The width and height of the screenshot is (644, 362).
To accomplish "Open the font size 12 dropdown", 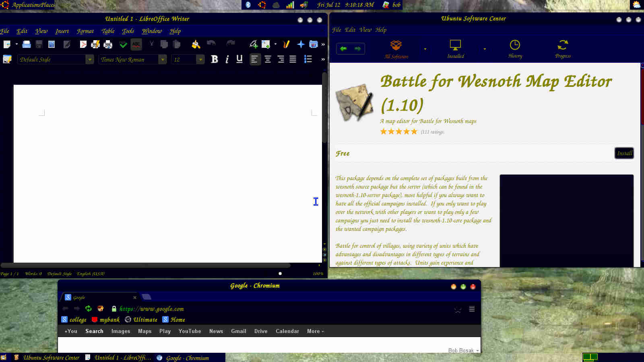I will click(x=200, y=60).
